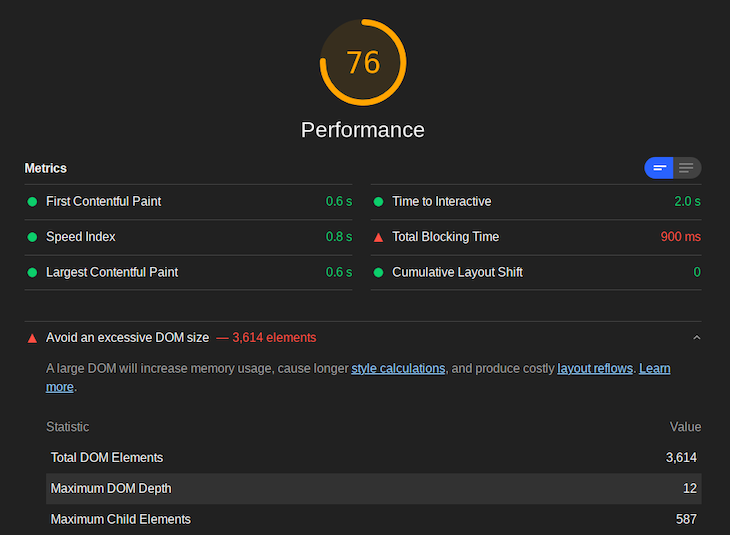Click green dot beside Time to Interactive
730x535 pixels.
pos(379,202)
